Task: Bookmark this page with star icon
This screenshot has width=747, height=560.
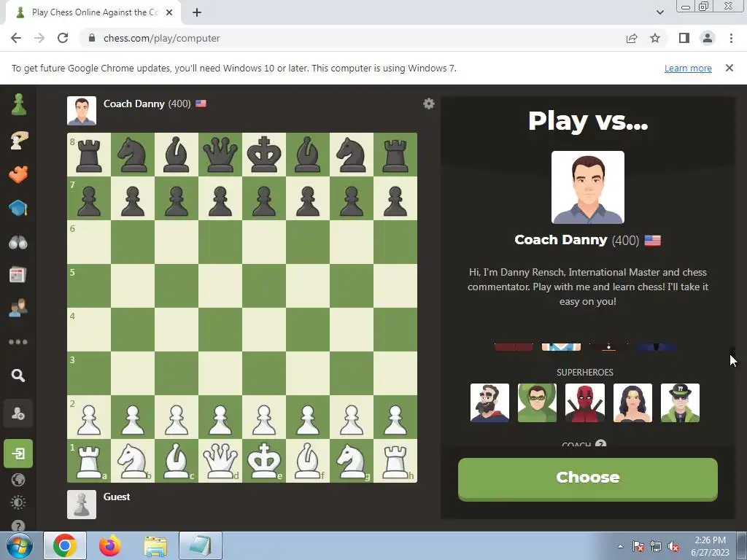Action: coord(655,38)
